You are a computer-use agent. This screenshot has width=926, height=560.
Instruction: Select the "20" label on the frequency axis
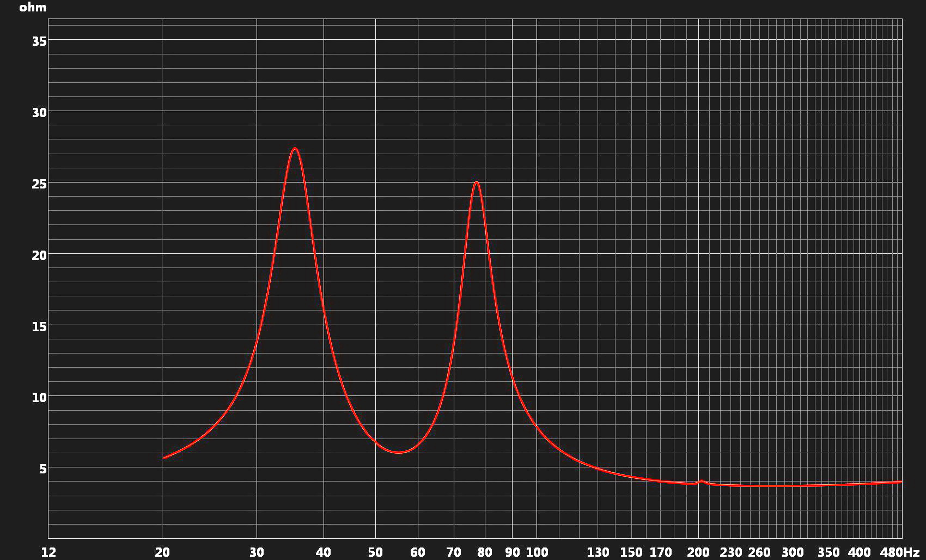click(x=162, y=552)
